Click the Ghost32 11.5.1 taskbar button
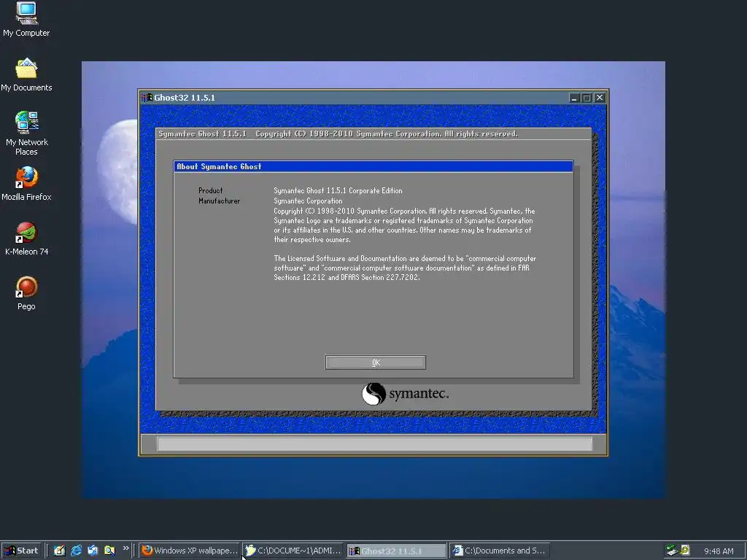747x560 pixels. [x=396, y=551]
